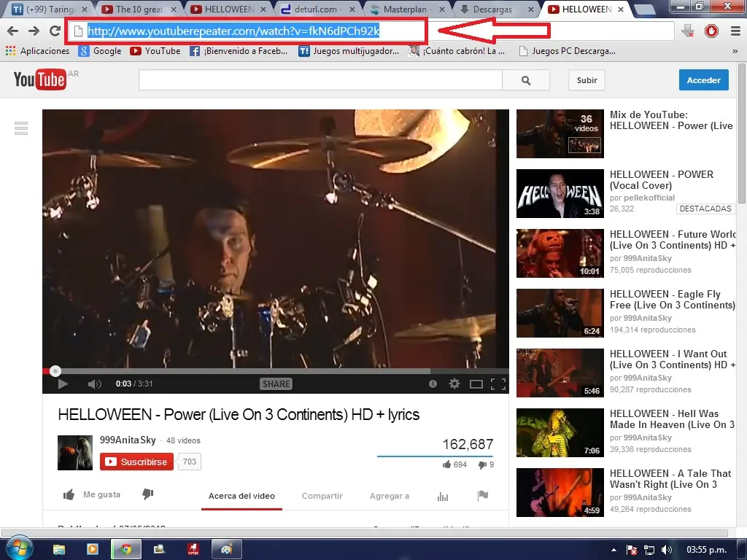Image resolution: width=747 pixels, height=560 pixels.
Task: Switch to the Taringa browser tab
Action: (x=50, y=9)
